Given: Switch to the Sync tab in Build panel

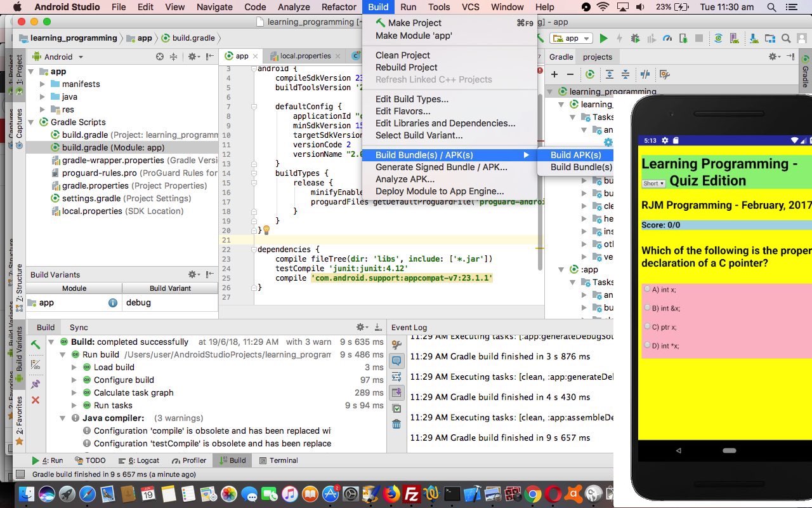Looking at the screenshot, I should (x=79, y=327).
